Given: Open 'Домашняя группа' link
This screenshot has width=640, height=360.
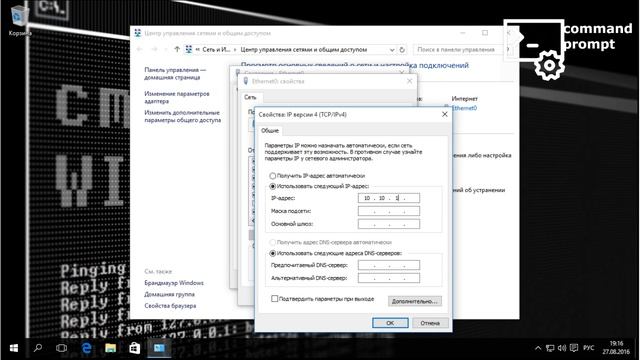Looking at the screenshot, I should [x=169, y=294].
